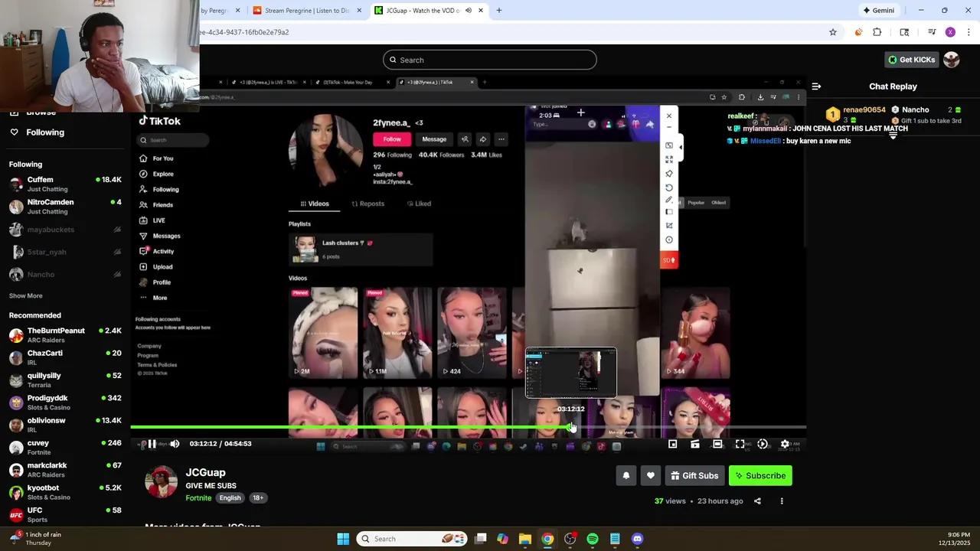Click Nancho in gift leaderboard
980x551 pixels.
(916, 110)
